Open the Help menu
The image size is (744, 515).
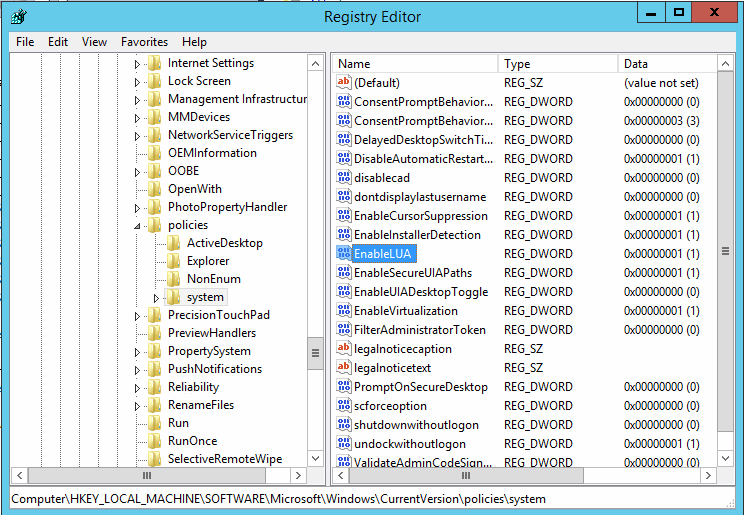pyautogui.click(x=194, y=42)
